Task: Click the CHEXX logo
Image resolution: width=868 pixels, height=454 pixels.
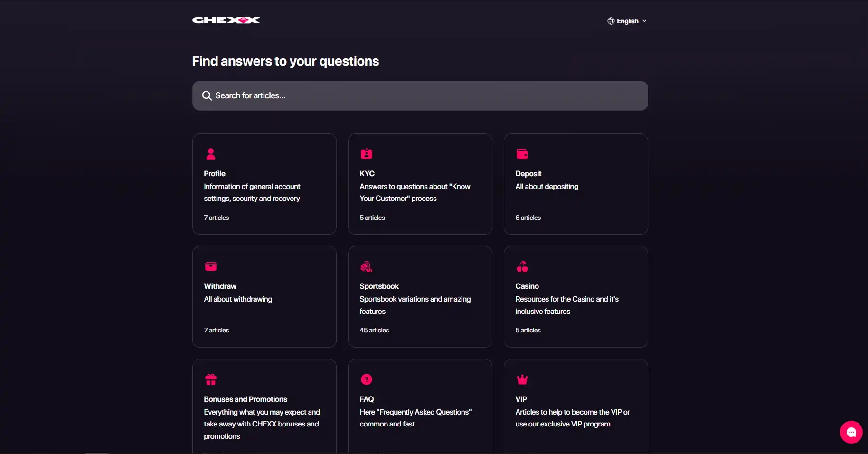Action: [x=226, y=20]
